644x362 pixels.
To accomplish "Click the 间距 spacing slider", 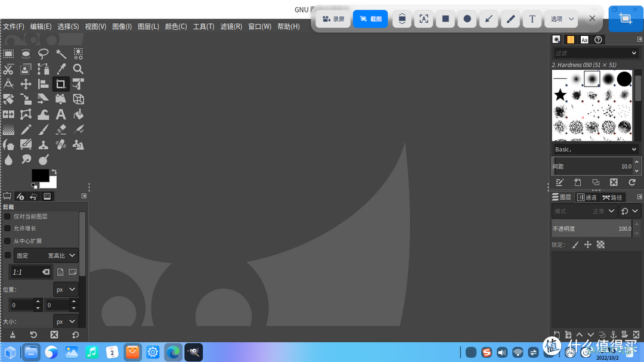I will (592, 166).
